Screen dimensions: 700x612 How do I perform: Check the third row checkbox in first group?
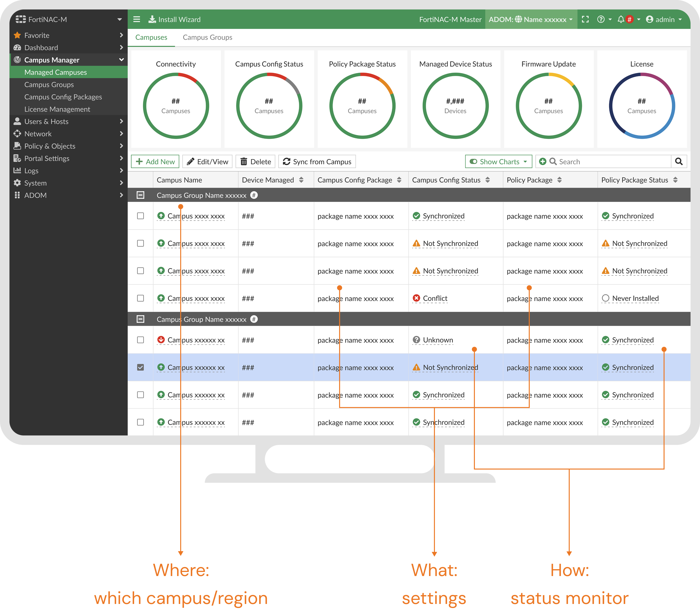tap(140, 271)
